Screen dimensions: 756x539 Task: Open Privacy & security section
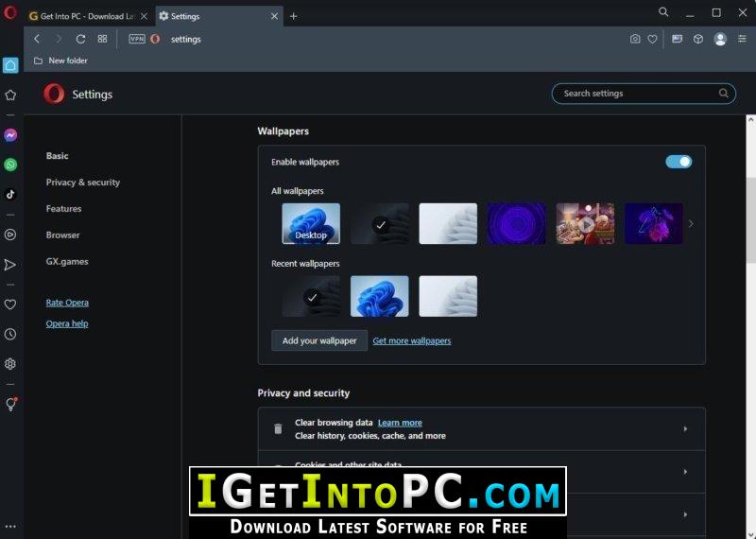click(x=83, y=183)
